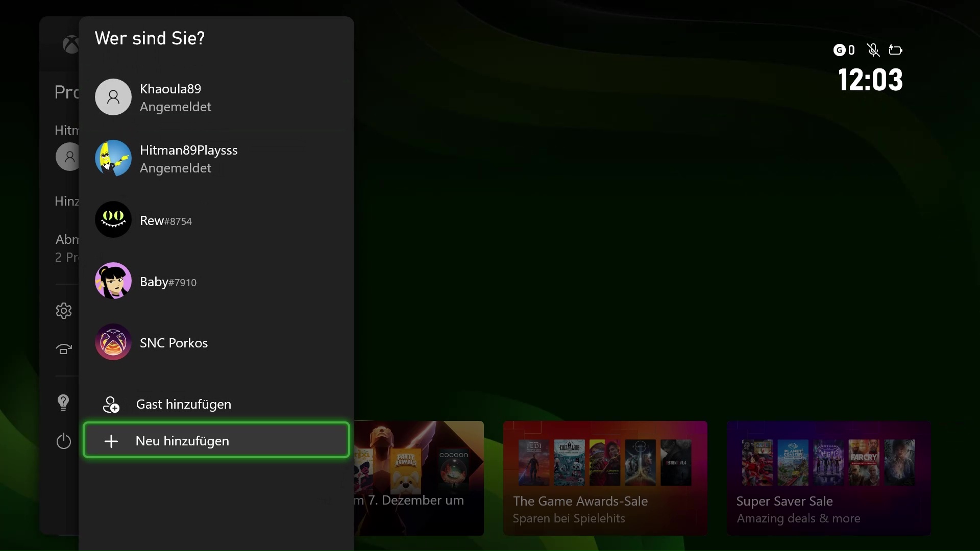Open the remote play icon in guide sidebar

point(64,349)
